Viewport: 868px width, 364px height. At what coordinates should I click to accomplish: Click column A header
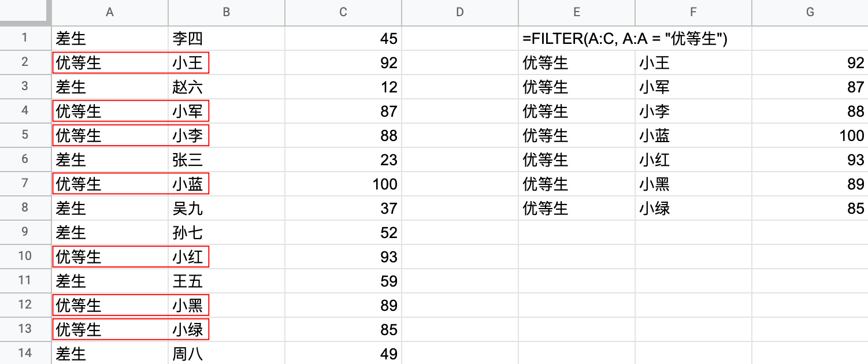point(110,12)
